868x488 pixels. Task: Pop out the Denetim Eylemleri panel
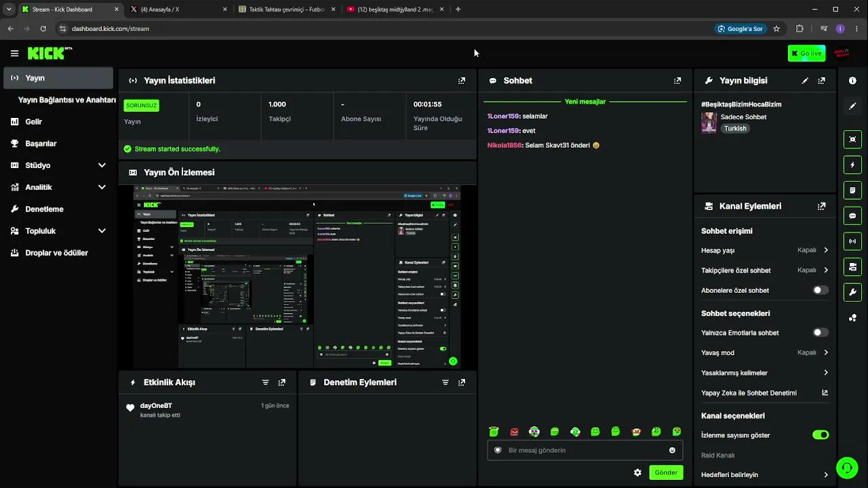[x=462, y=382]
